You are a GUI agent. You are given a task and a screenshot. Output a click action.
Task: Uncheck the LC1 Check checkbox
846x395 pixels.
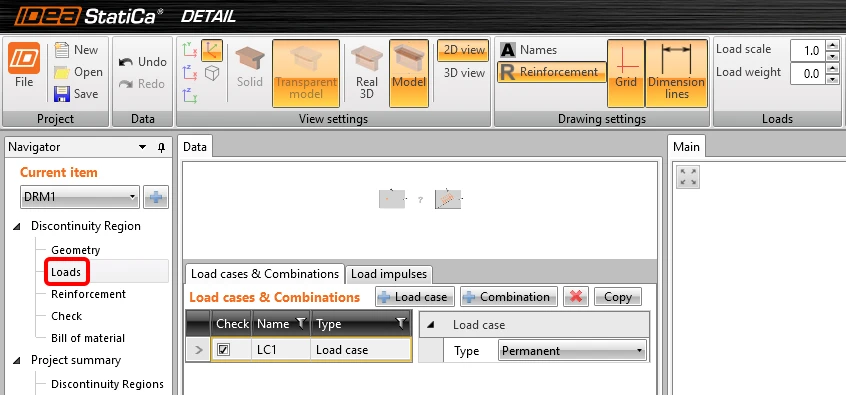pos(223,350)
